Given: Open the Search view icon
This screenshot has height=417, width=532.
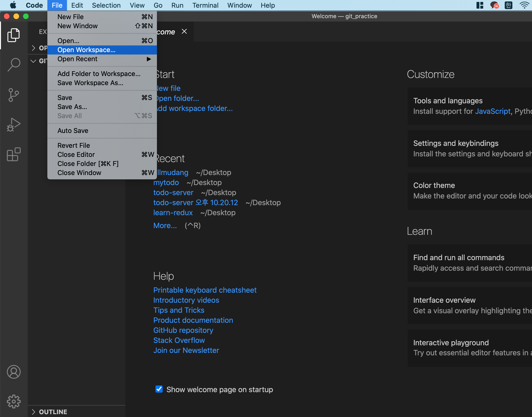Looking at the screenshot, I should 14,65.
